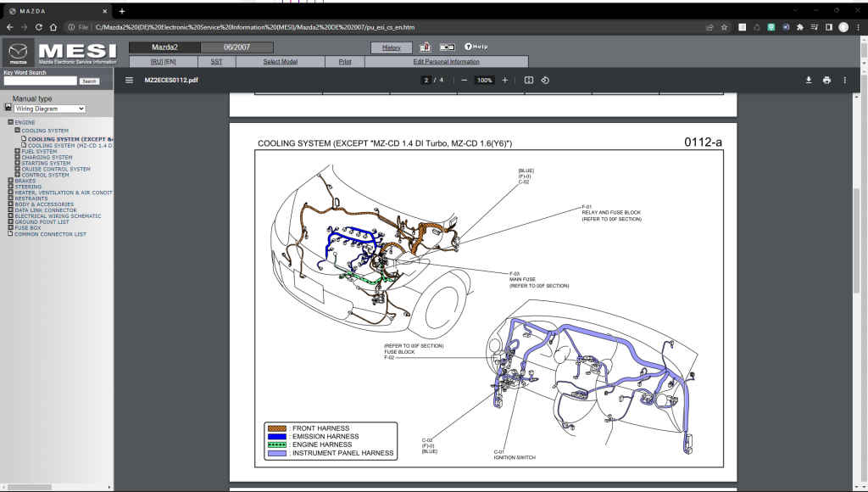Viewport: 868px width, 492px height.
Task: Click the Mazda logo in the MESI header
Action: pos(19,53)
